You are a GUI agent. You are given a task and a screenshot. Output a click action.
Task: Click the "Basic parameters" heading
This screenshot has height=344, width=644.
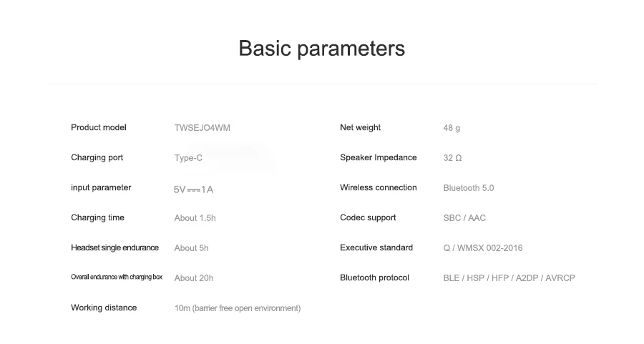[x=321, y=49]
